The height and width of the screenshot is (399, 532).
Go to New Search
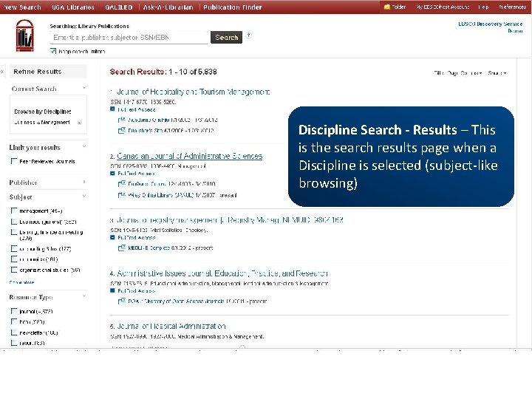click(22, 7)
